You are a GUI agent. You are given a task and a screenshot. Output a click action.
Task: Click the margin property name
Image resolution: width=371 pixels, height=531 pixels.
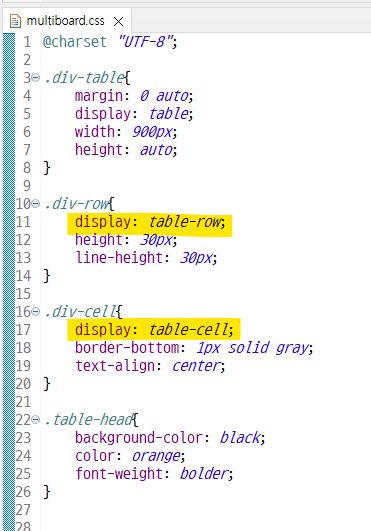click(99, 96)
